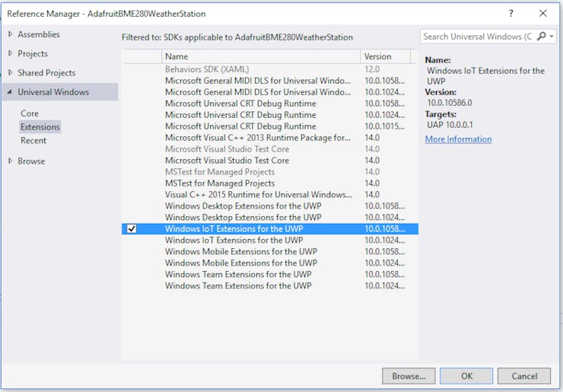Select greyed MSTest for Managed Projects
The height and width of the screenshot is (392, 563).
point(270,172)
